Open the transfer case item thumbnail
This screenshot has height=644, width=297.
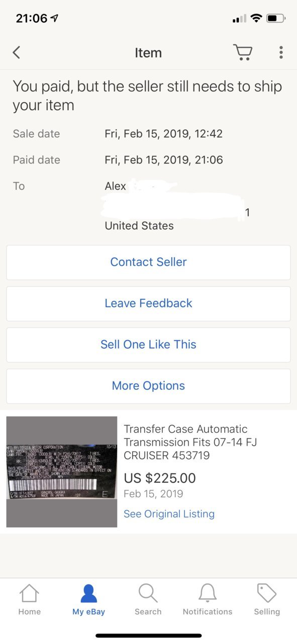pyautogui.click(x=62, y=472)
